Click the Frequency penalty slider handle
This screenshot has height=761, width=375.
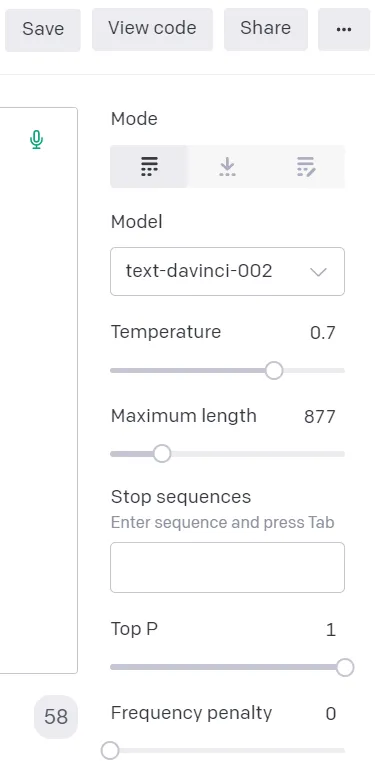pyautogui.click(x=110, y=750)
